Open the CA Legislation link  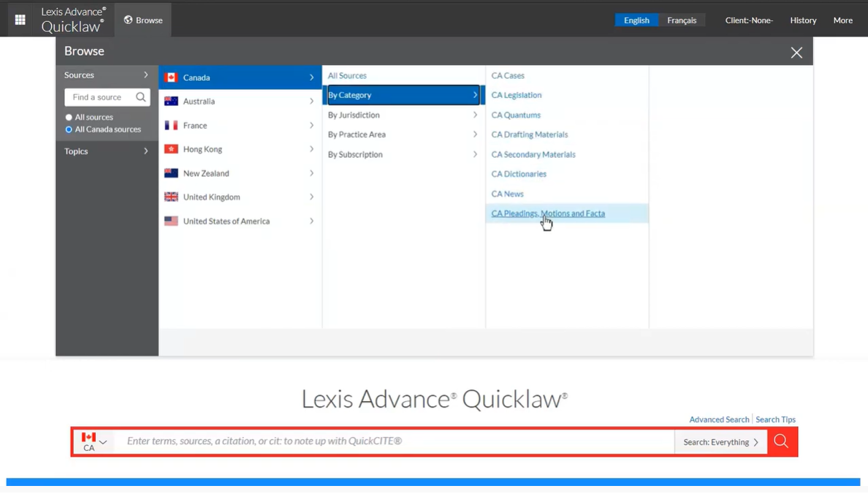pos(517,95)
